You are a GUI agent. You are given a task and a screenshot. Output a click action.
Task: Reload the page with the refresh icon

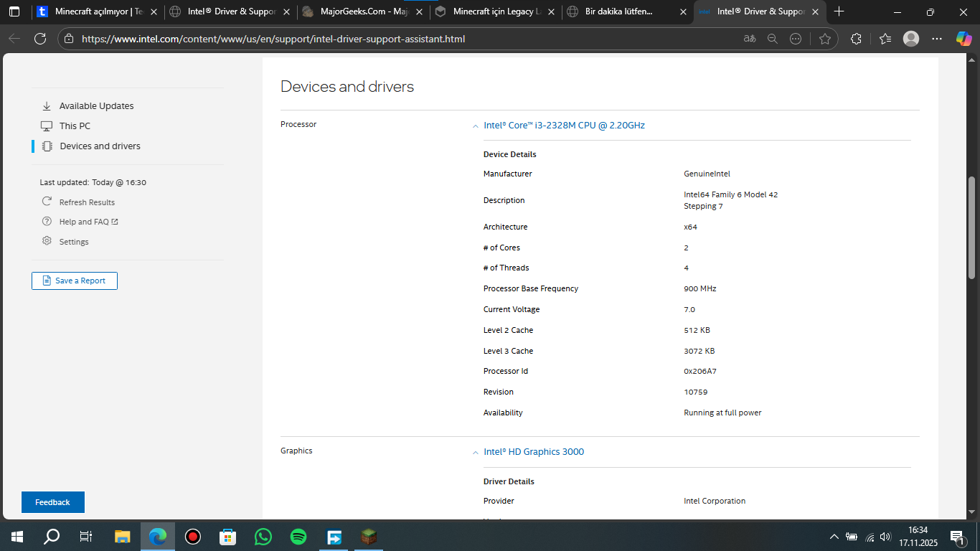pyautogui.click(x=40, y=39)
